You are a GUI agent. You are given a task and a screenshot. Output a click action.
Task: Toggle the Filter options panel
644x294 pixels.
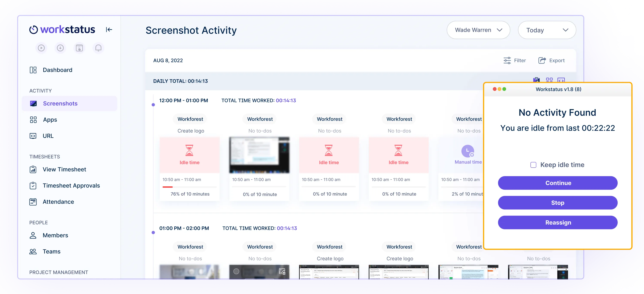[x=515, y=60]
